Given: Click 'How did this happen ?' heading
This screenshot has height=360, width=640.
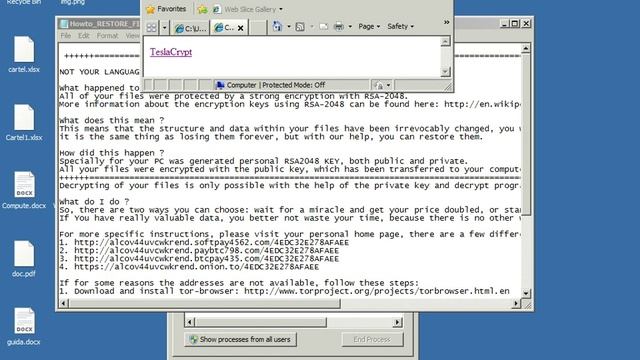Looking at the screenshot, I should click(x=112, y=153).
